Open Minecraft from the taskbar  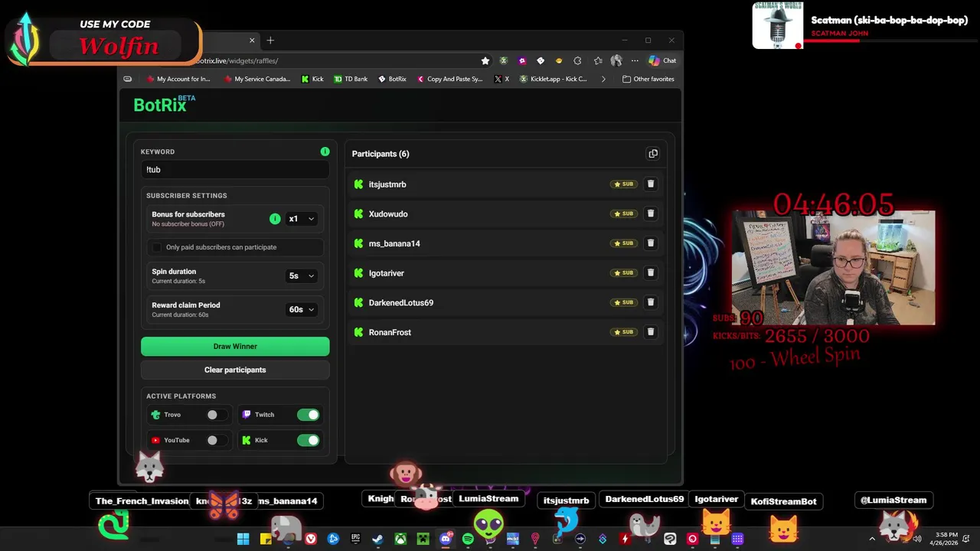click(x=423, y=539)
